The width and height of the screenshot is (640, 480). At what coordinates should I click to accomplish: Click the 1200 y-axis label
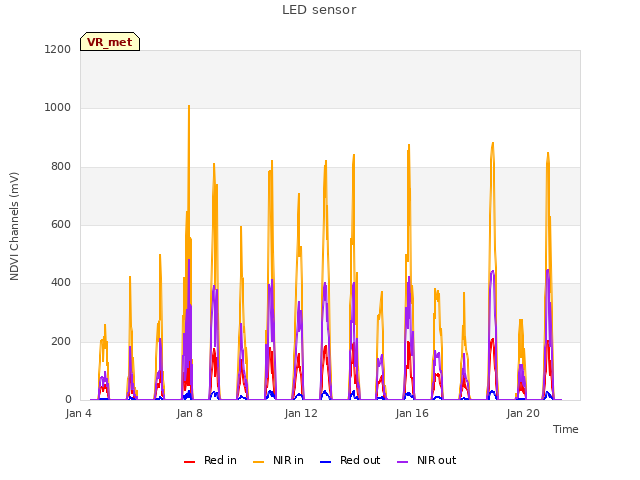coord(58,49)
